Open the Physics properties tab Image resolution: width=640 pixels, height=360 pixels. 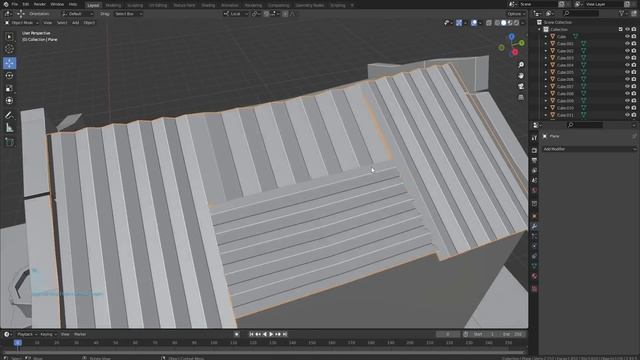click(534, 246)
